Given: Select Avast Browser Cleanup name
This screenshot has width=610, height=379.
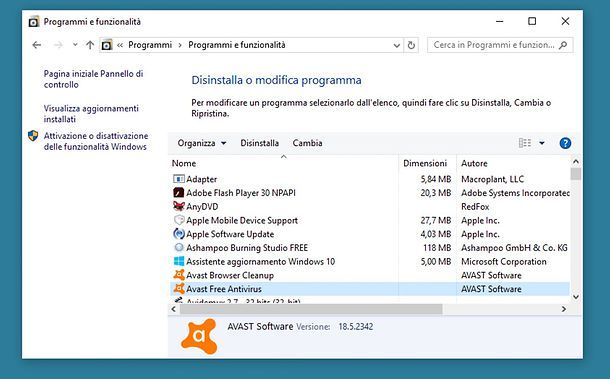Looking at the screenshot, I should tap(230, 275).
